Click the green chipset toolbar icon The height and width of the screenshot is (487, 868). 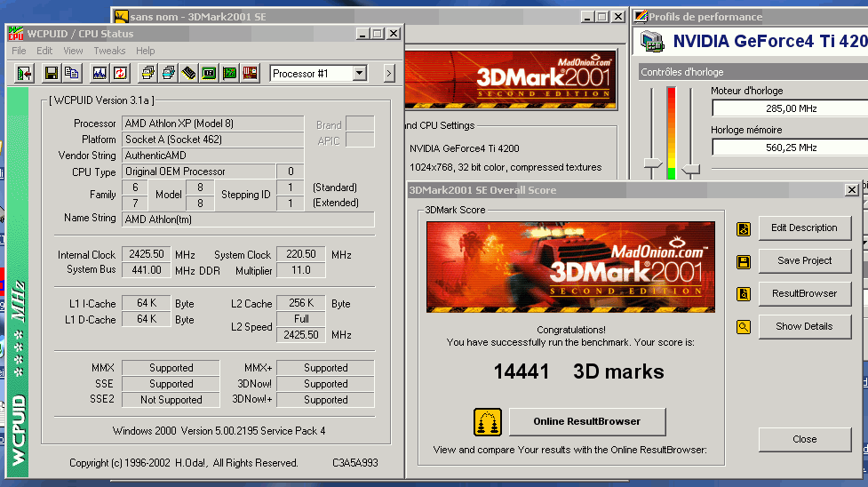(x=210, y=73)
